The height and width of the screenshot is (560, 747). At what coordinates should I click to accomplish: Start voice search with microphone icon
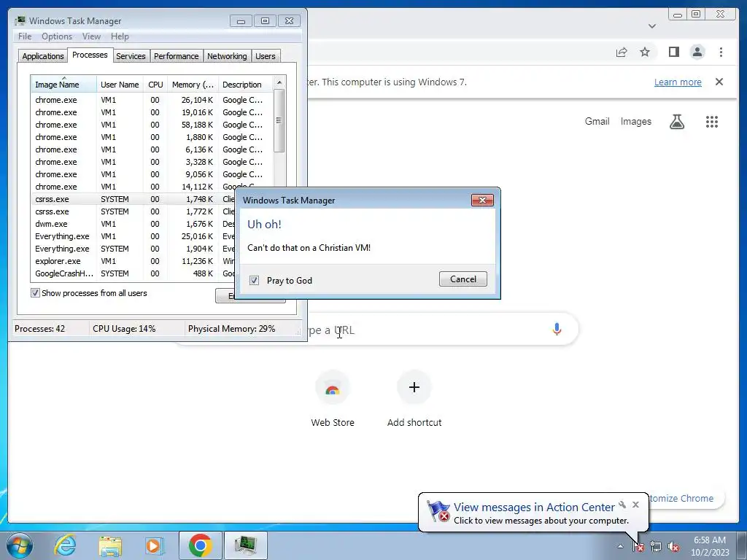pos(557,329)
